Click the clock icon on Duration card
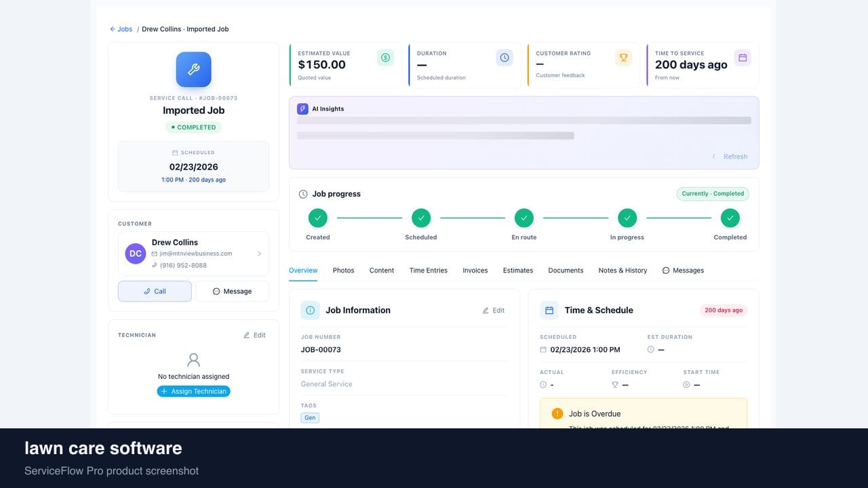Viewport: 868px width, 488px height. tap(505, 58)
